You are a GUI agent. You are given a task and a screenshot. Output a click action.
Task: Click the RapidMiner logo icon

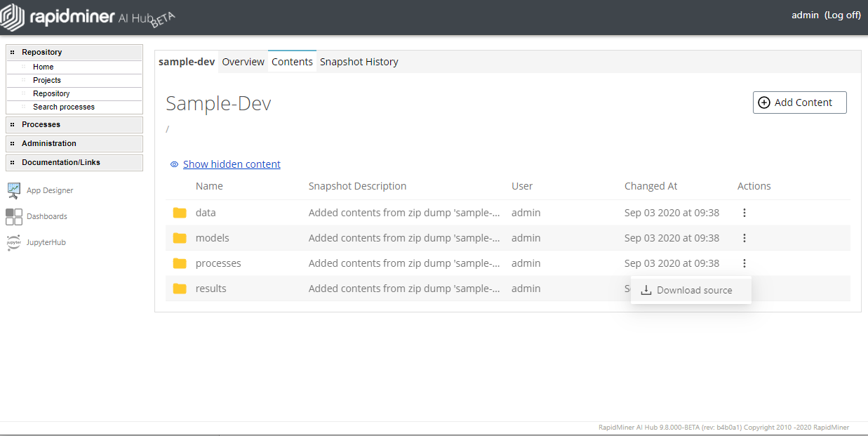coord(13,17)
